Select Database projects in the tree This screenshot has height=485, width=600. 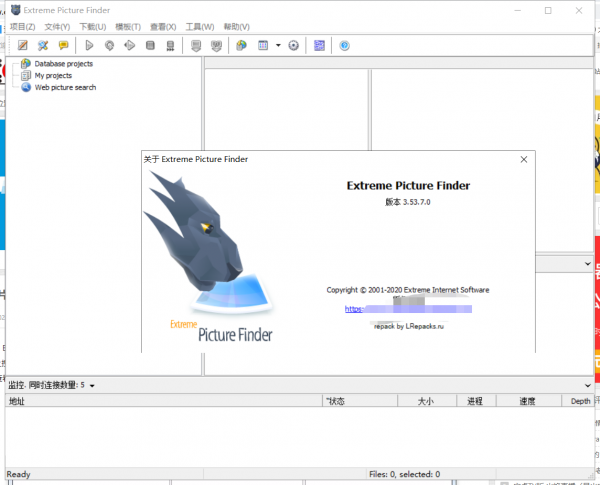[64, 64]
